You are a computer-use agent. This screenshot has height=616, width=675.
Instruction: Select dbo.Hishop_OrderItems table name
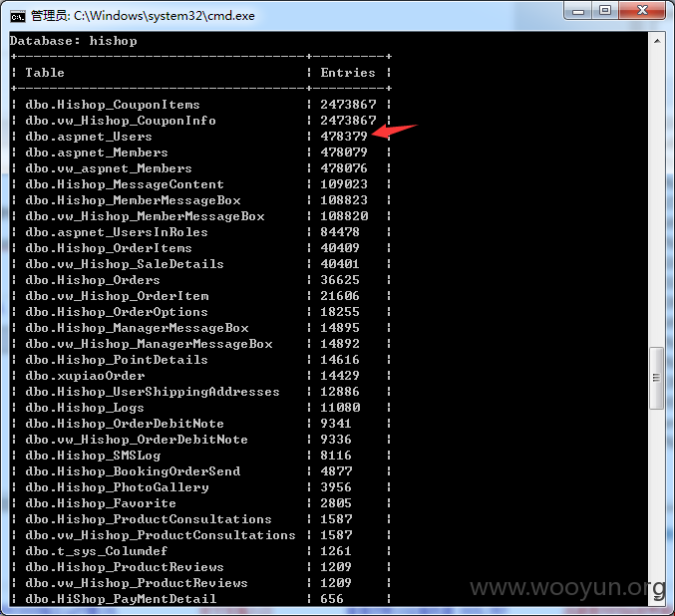[x=109, y=248]
